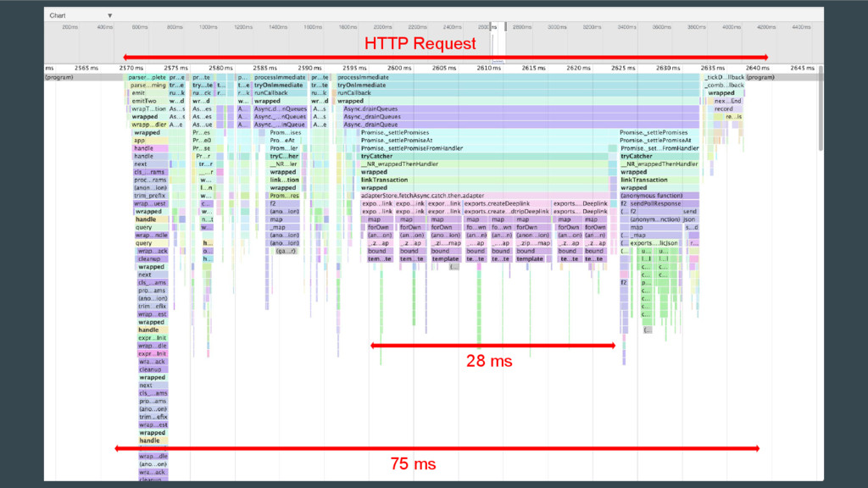
Task: Click the flame chart vertical scrollbar
Action: click(819, 110)
